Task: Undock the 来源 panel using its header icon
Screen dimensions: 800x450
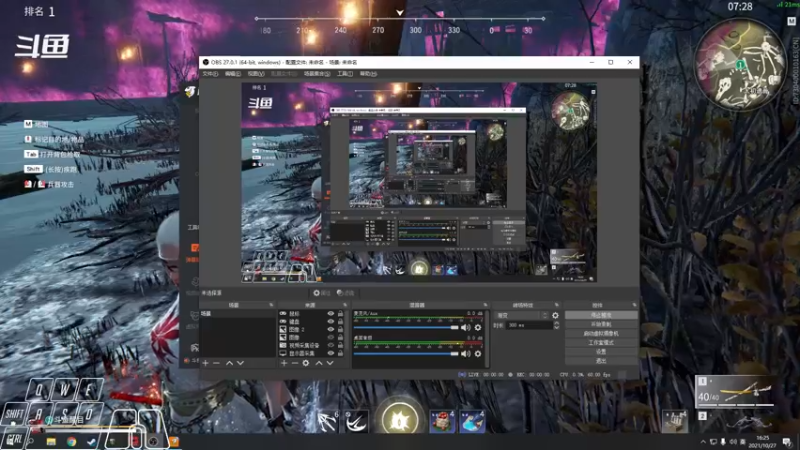Action: [345, 305]
